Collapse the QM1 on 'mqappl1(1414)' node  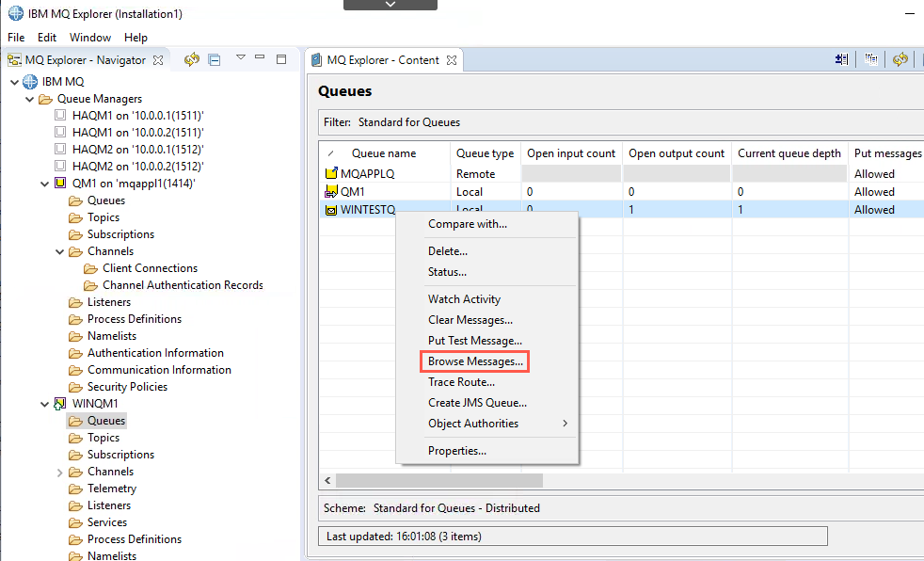tap(45, 184)
